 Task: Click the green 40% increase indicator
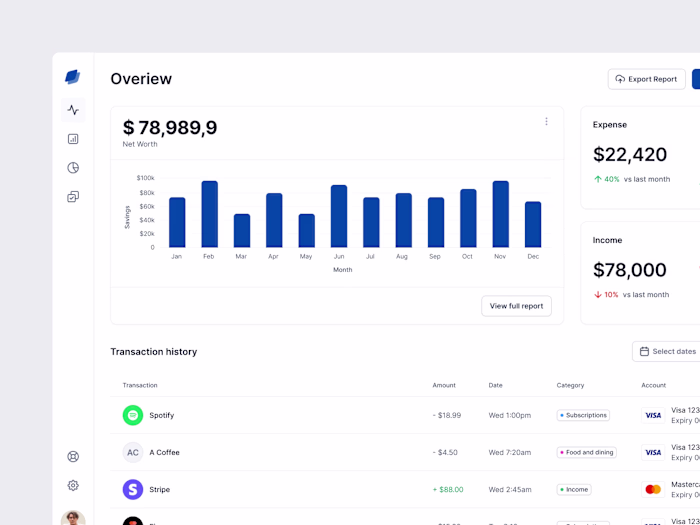pyautogui.click(x=607, y=179)
